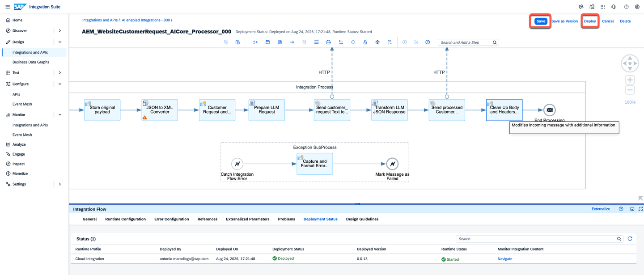
Task: Open the diamond-shaped palette icon
Action: click(x=353, y=42)
